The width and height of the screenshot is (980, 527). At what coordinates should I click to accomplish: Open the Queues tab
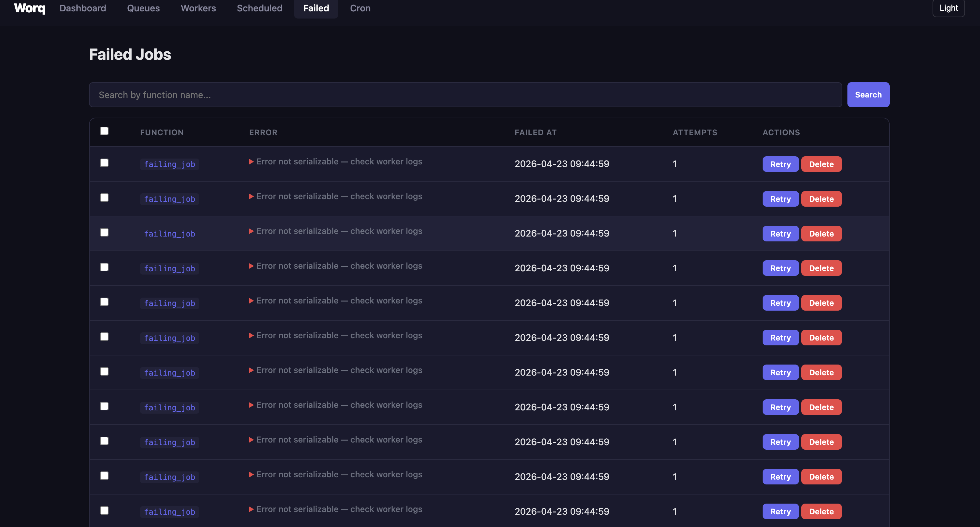point(143,8)
